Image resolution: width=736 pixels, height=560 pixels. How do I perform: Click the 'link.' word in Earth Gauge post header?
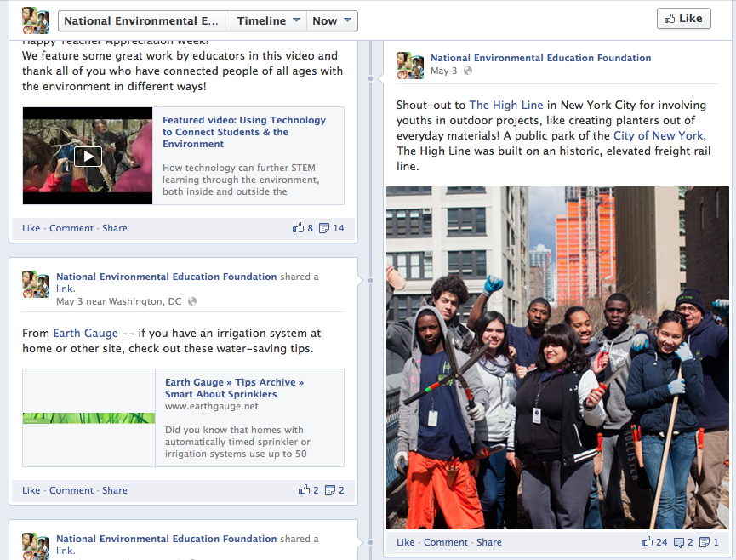click(66, 289)
